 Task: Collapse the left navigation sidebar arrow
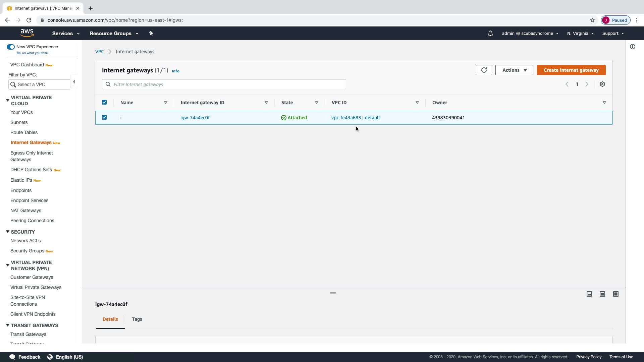74,82
